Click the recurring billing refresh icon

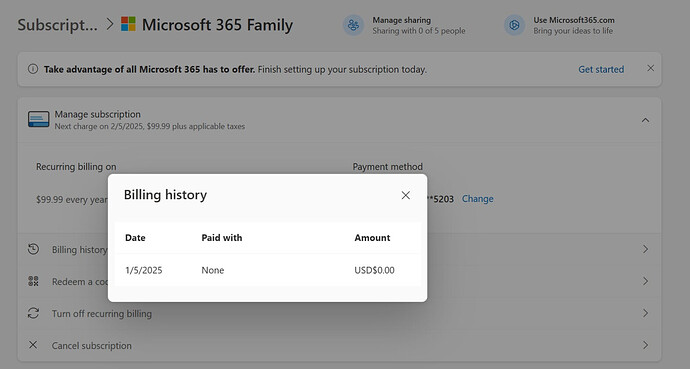click(x=33, y=313)
